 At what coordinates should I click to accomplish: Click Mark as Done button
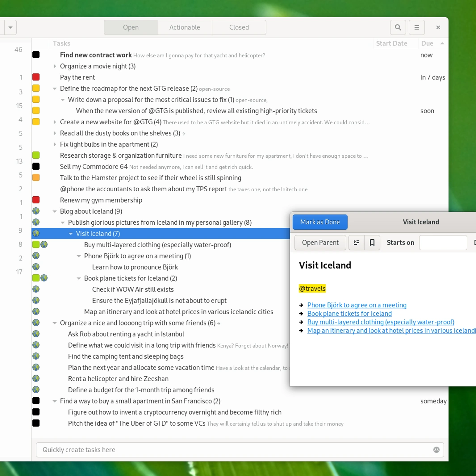[x=320, y=222]
